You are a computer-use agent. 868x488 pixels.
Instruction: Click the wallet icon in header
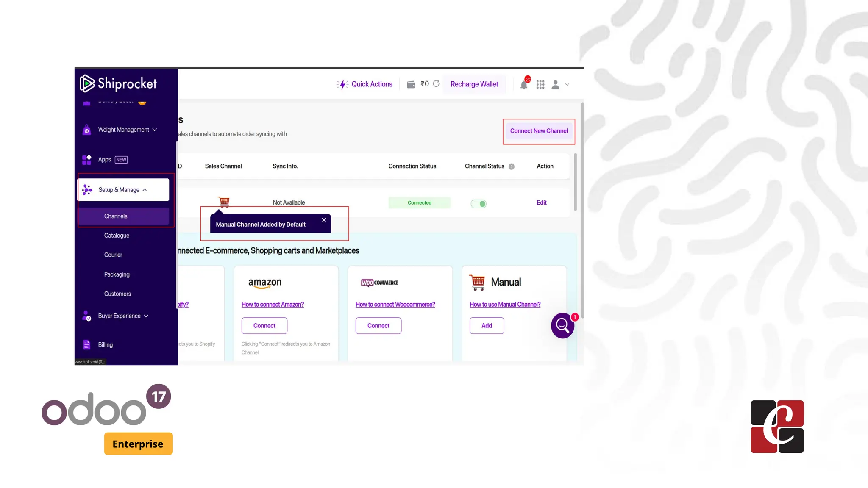tap(411, 84)
